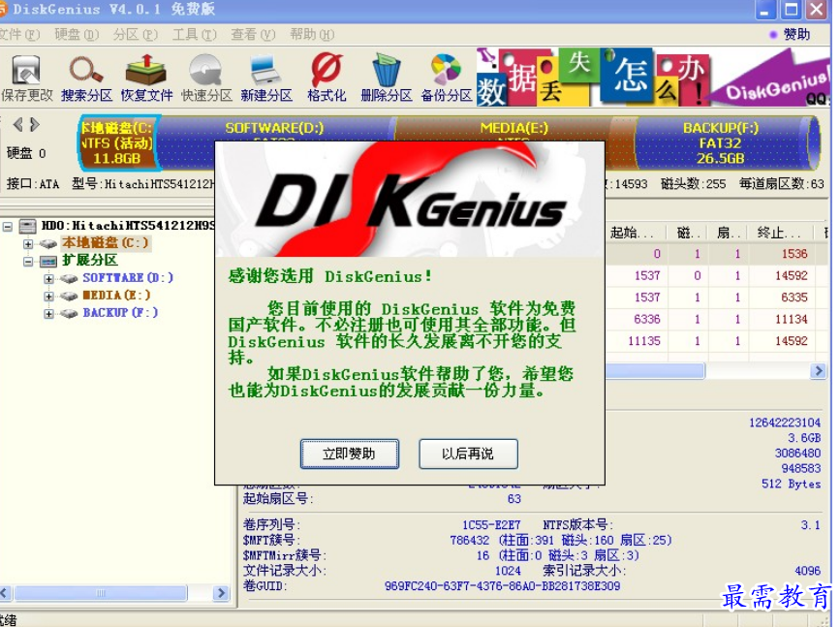Select 扩展分区 in the tree
The height and width of the screenshot is (627, 840).
click(90, 261)
